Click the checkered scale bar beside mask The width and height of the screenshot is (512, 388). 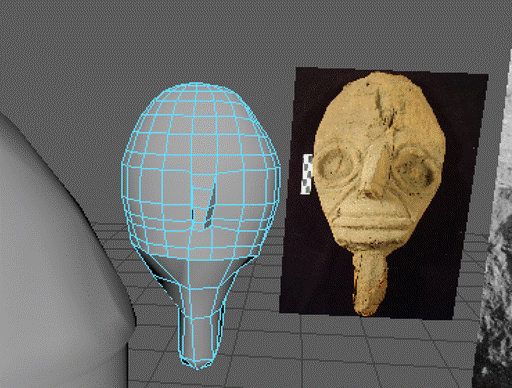[307, 174]
